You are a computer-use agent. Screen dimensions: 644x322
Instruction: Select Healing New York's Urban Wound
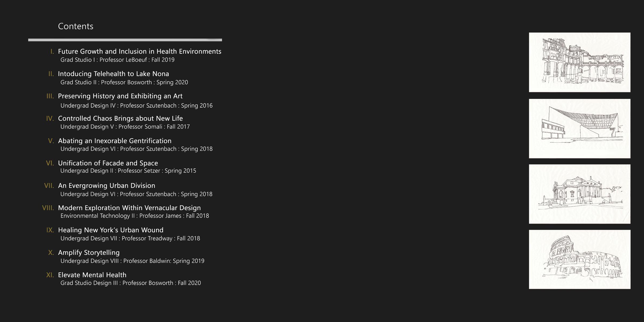click(111, 230)
